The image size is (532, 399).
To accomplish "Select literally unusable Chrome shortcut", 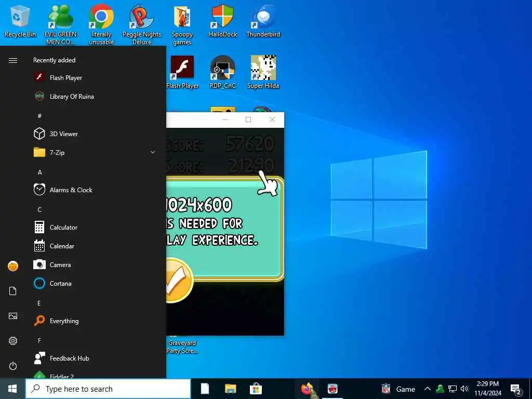I will tap(101, 24).
